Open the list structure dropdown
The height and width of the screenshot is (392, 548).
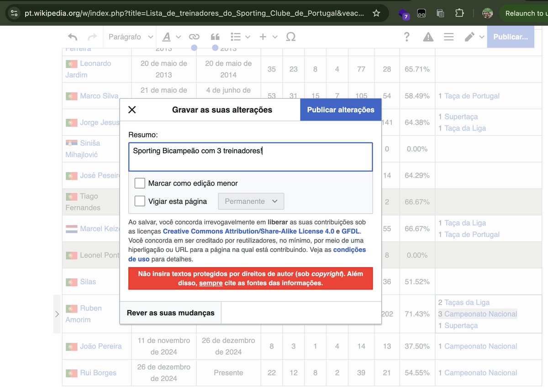(x=240, y=37)
